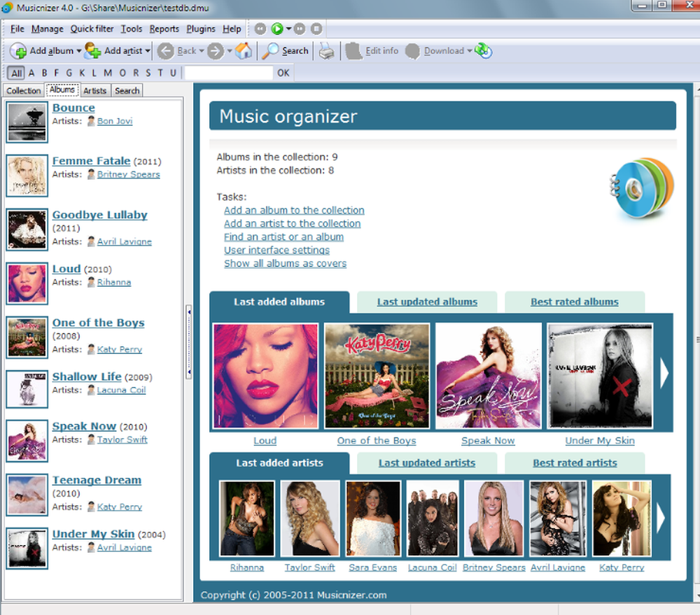This screenshot has height=615, width=700.
Task: Filter albums by letter L
Action: (94, 73)
